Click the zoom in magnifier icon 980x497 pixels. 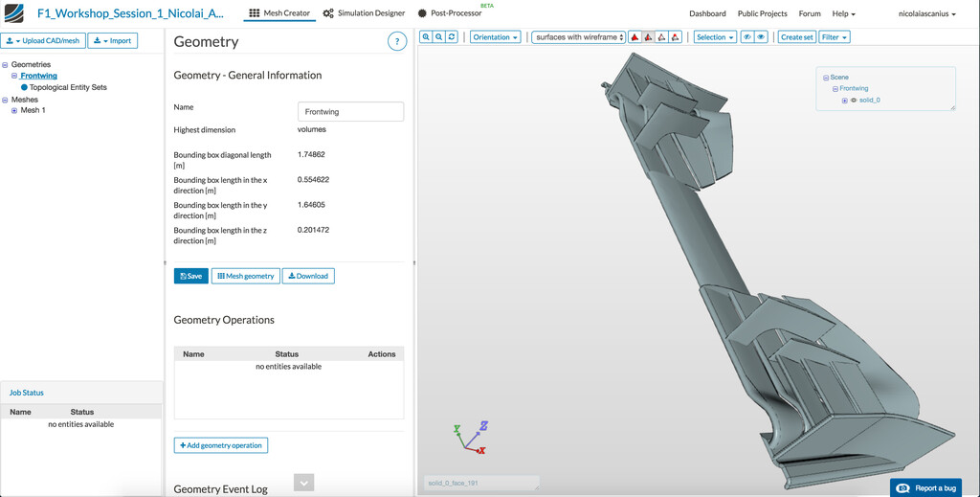click(x=426, y=37)
